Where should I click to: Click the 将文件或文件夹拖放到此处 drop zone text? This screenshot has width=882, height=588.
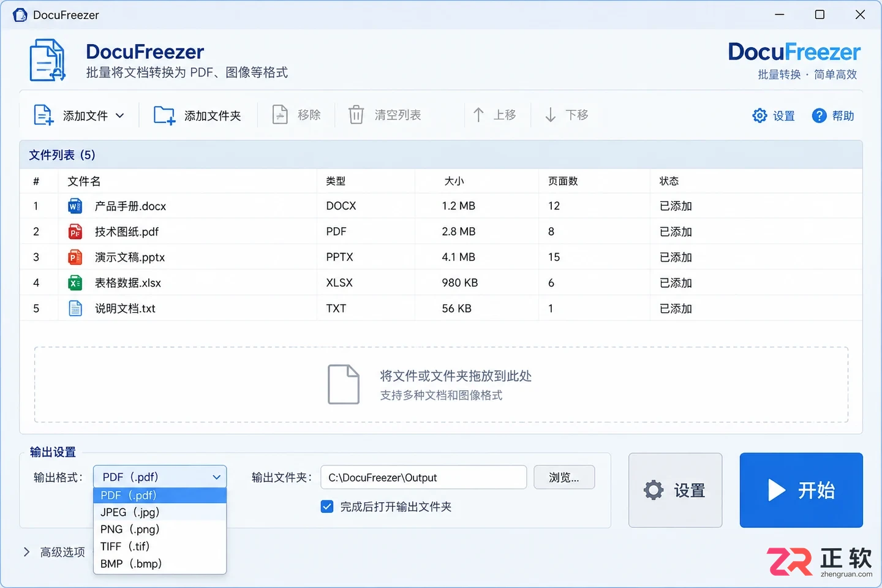click(x=456, y=376)
